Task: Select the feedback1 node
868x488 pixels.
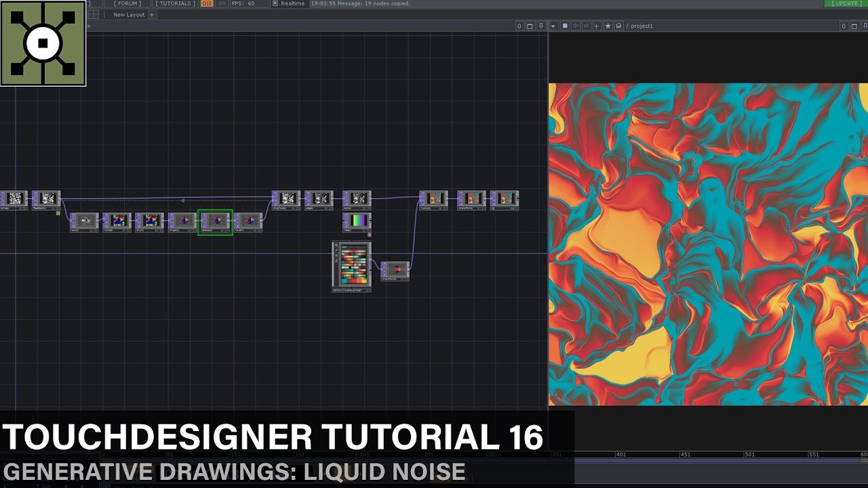Action: pos(46,199)
